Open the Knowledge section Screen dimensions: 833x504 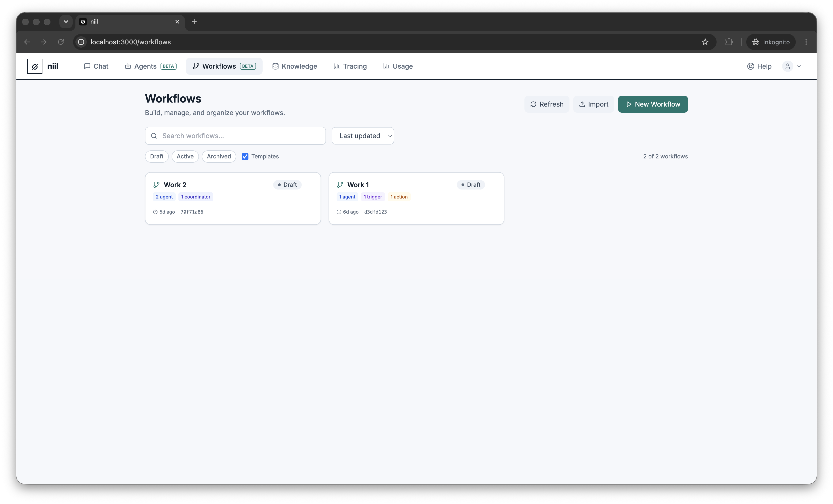click(295, 66)
